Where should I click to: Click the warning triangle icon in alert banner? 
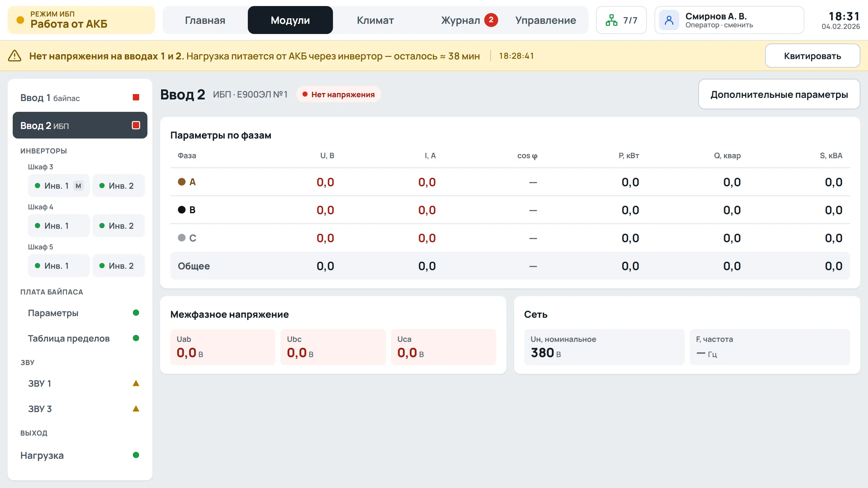(15, 56)
